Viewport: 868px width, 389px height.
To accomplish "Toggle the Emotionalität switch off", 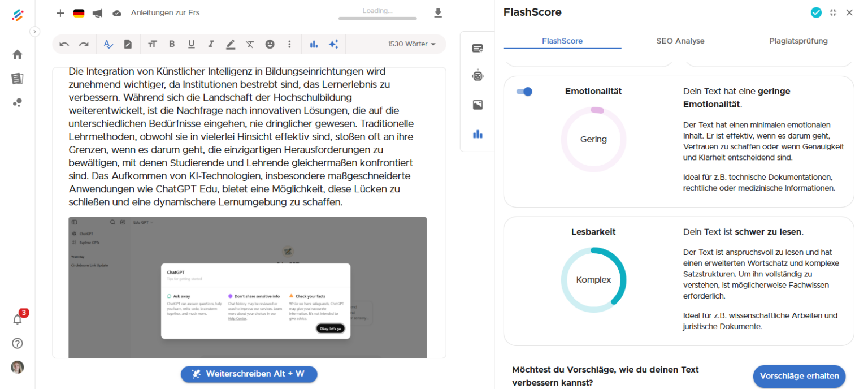I will (524, 92).
